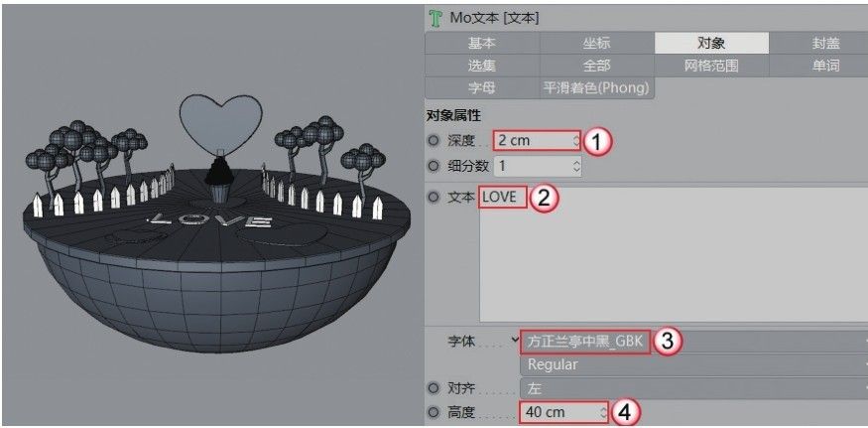Open the 网格范围 tab
Viewport: 868px width, 428px height.
click(x=711, y=66)
